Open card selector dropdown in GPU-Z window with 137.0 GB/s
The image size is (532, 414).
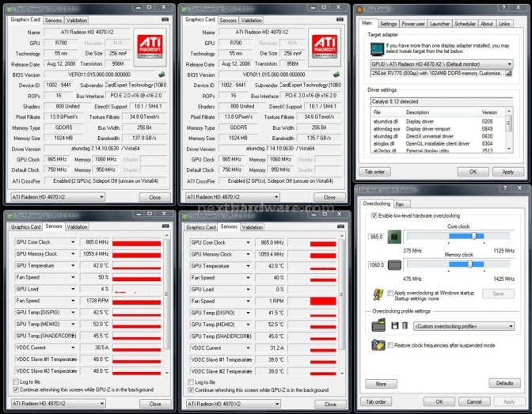[58, 197]
